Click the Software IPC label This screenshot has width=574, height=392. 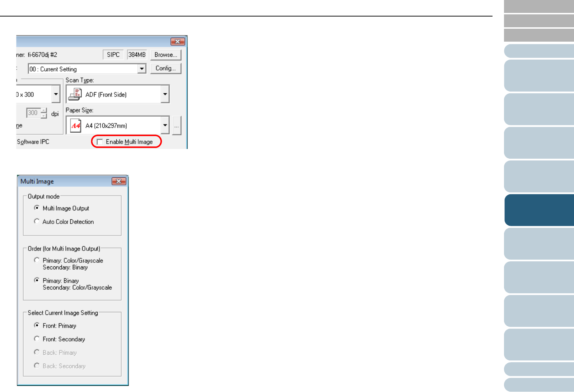coord(33,142)
